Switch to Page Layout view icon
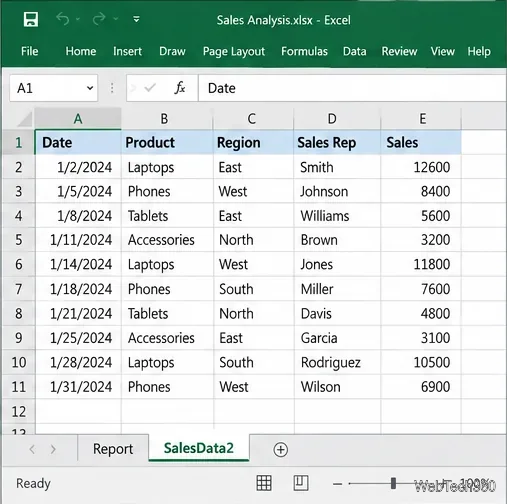Image resolution: width=507 pixels, height=504 pixels. pos(301,483)
